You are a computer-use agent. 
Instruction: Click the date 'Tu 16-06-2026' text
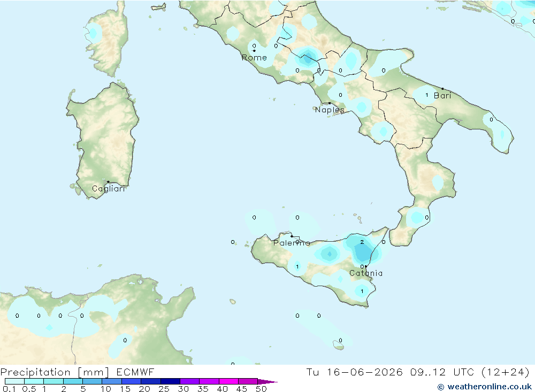tap(355, 372)
